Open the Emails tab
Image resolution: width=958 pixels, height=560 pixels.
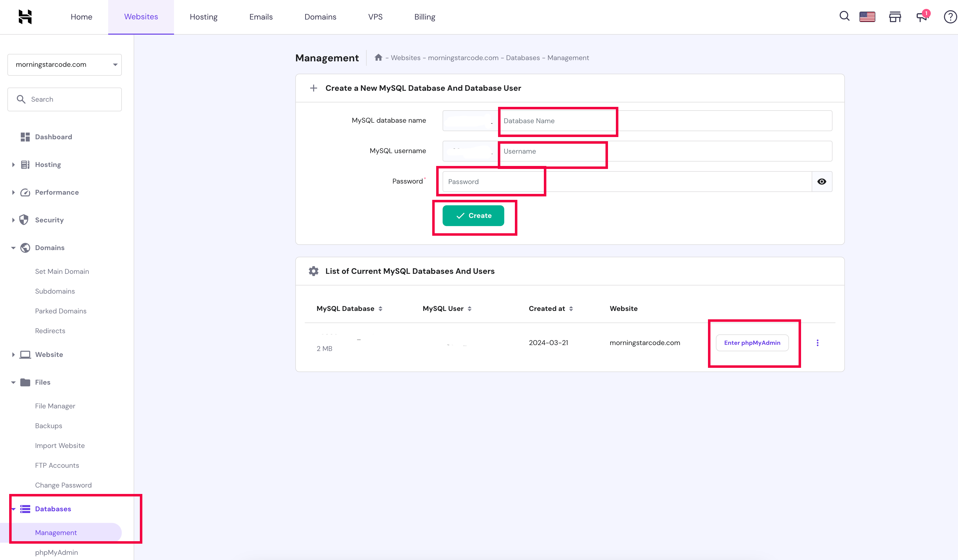pyautogui.click(x=261, y=17)
